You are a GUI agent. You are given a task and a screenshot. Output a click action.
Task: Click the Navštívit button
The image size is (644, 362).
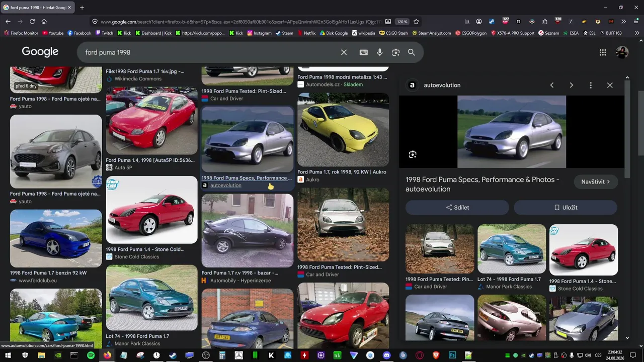[596, 182]
